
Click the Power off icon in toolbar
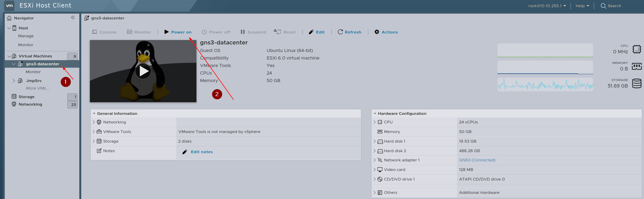tap(204, 32)
